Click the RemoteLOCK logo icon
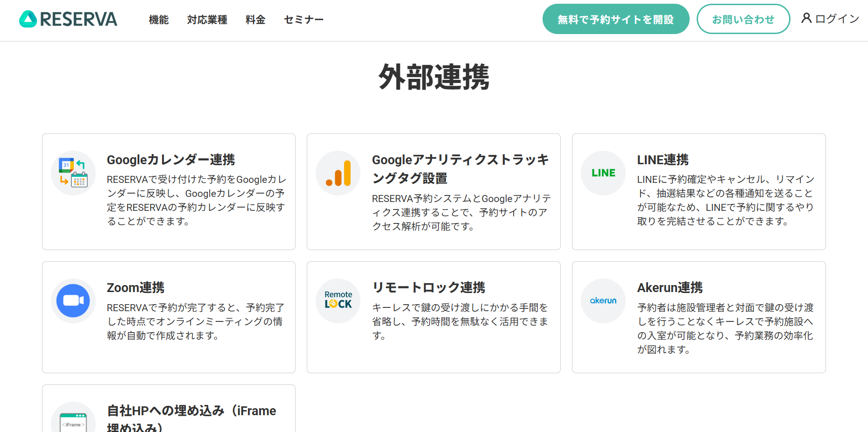The height and width of the screenshot is (432, 868). point(338,300)
